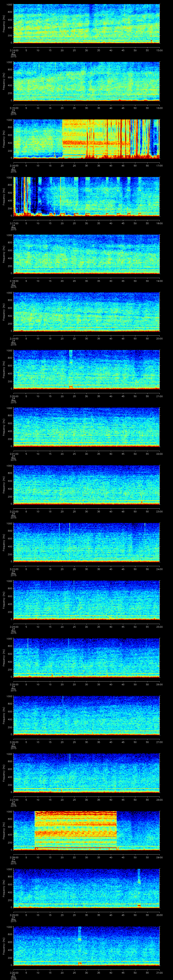Open the spectrogram panel starting at 2:16:00
This screenshot has width=173, height=980.
[x=87, y=139]
